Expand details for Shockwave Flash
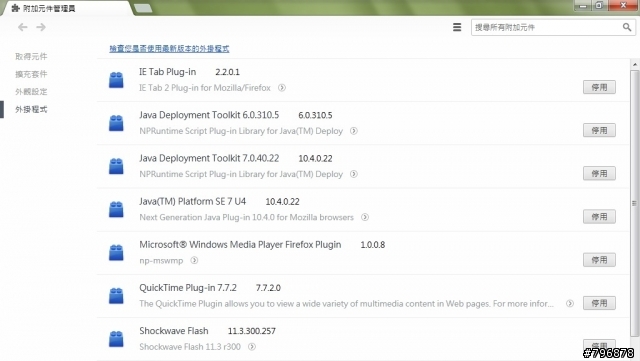Image resolution: width=640 pixels, height=361 pixels. (252, 347)
